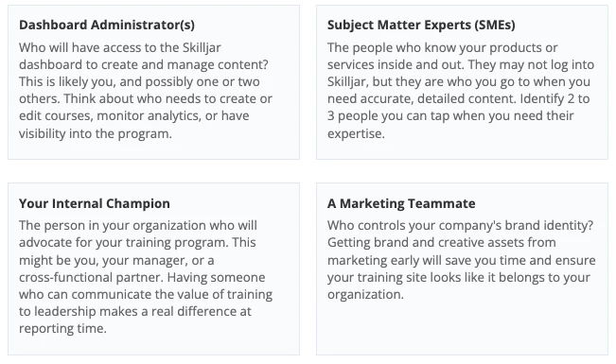Viewport: 616px width, 364px height.
Task: Click the word 'expertise' in SMEs card
Action: (356, 134)
